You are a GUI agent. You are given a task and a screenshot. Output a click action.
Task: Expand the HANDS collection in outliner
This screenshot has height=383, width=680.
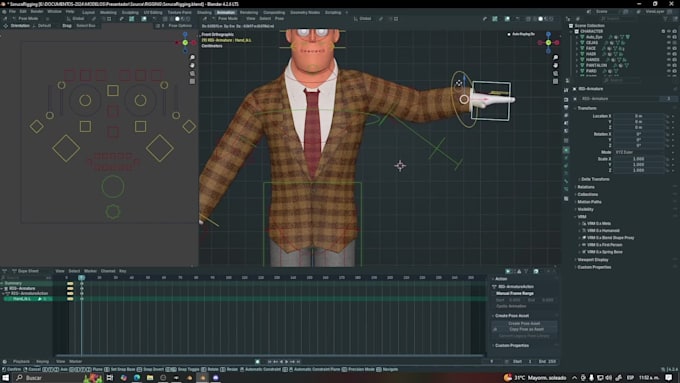coord(577,60)
